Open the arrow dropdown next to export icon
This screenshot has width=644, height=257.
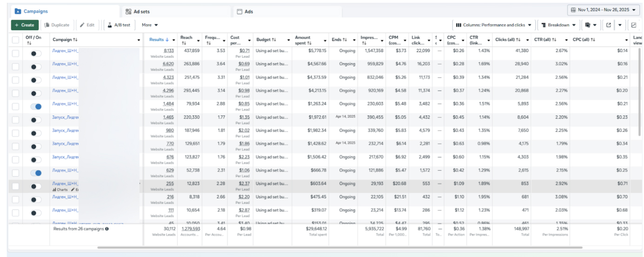point(621,25)
